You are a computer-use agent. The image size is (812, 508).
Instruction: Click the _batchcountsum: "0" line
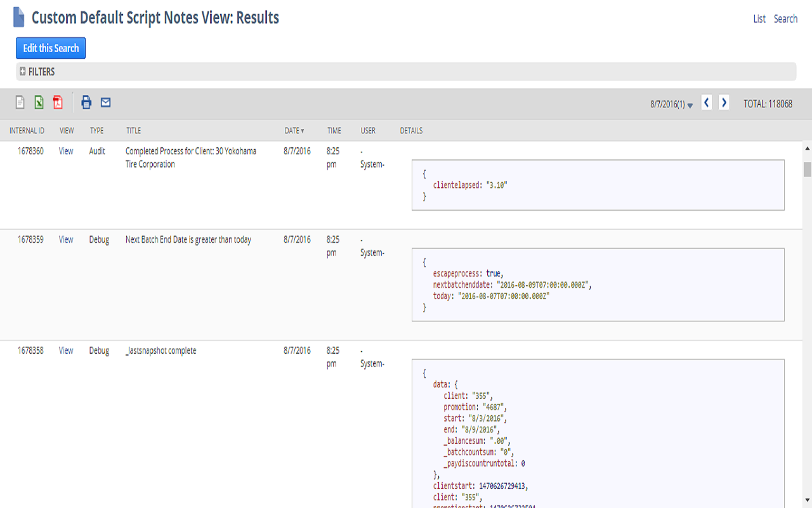click(479, 452)
